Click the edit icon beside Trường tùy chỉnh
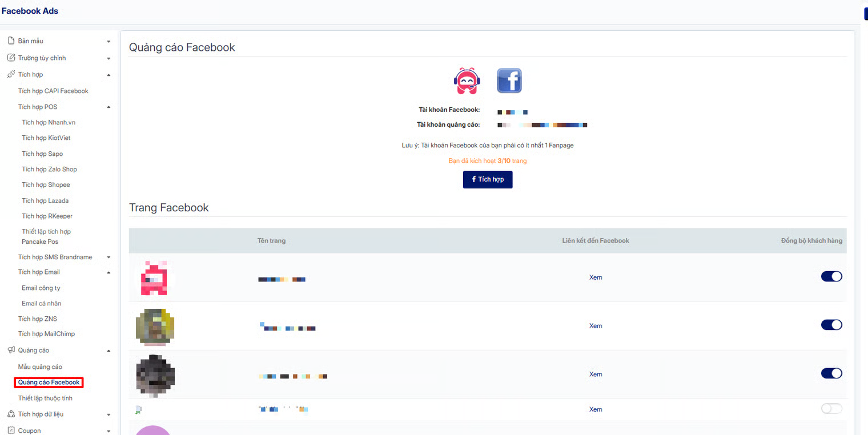Image resolution: width=868 pixels, height=435 pixels. [x=10, y=58]
